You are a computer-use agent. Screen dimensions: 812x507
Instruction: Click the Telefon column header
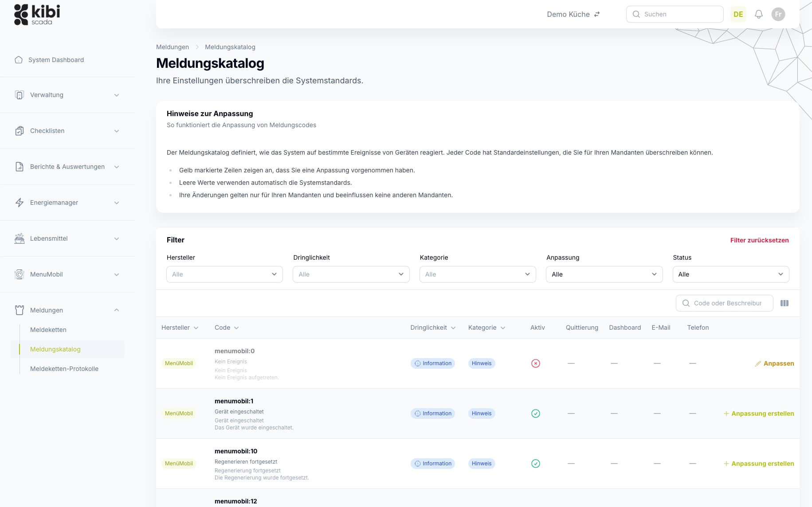pyautogui.click(x=698, y=328)
